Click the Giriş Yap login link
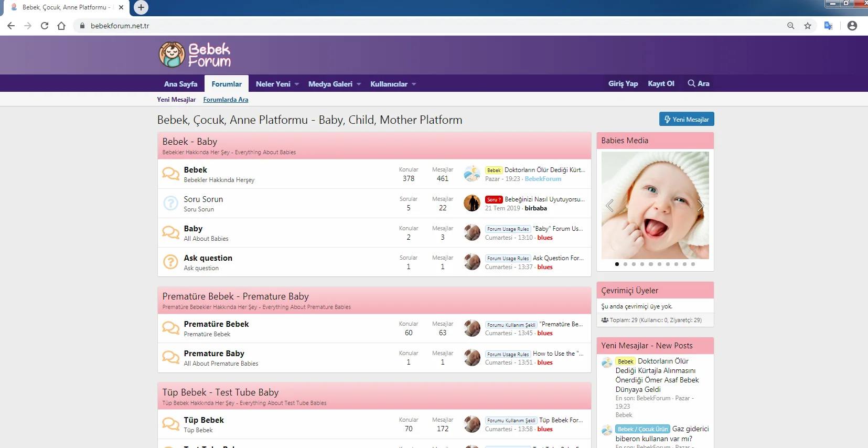 click(623, 83)
